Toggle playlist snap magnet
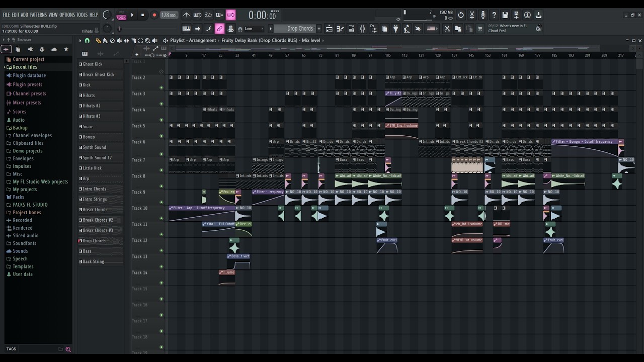The image size is (644, 362). [x=87, y=40]
